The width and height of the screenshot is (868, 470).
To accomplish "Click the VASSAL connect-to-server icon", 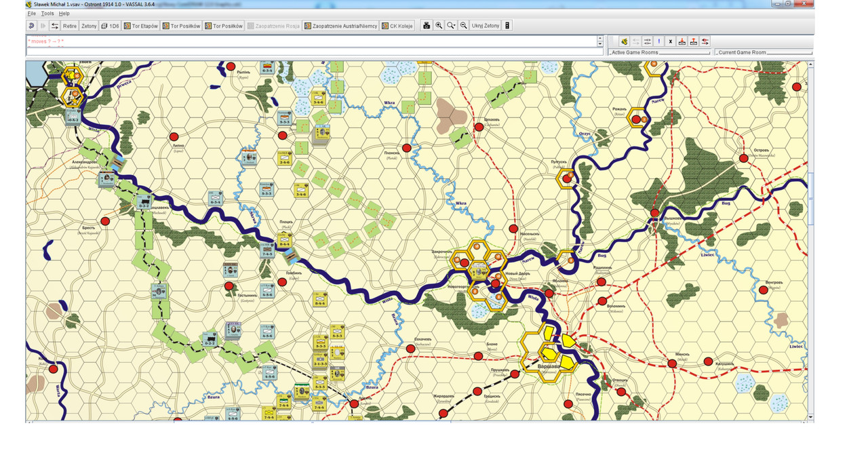I will tap(625, 41).
